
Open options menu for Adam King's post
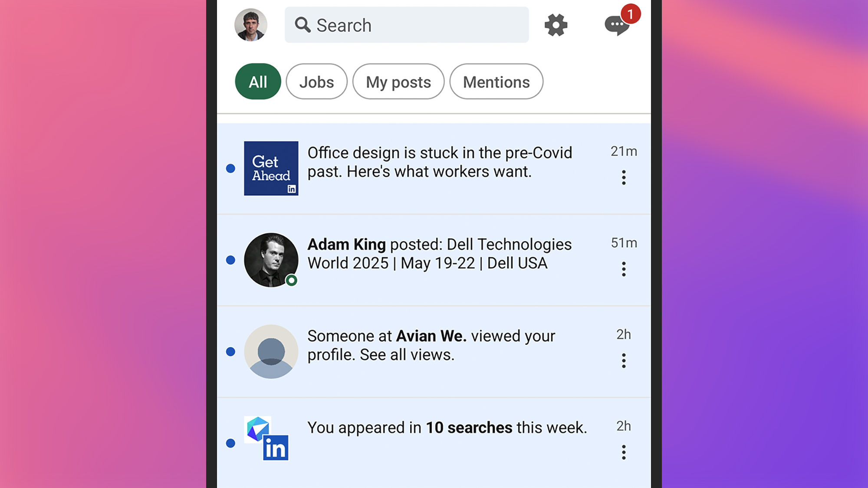[624, 269]
